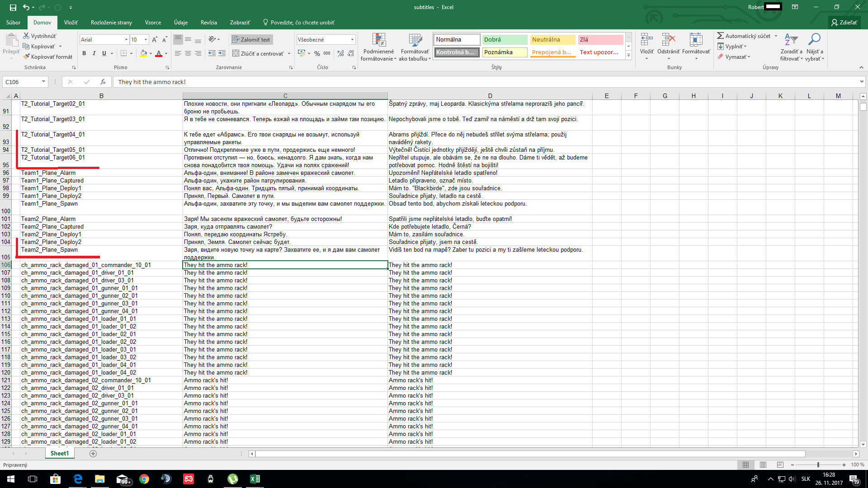Screen dimensions: 868x488
Task: Switch to the Údaje tab
Action: point(181,23)
